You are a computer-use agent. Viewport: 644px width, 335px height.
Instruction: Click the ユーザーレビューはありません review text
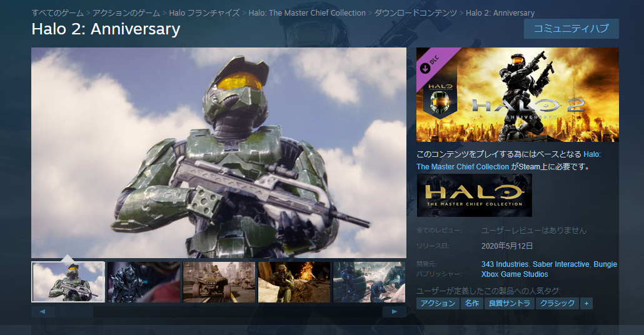(x=534, y=230)
